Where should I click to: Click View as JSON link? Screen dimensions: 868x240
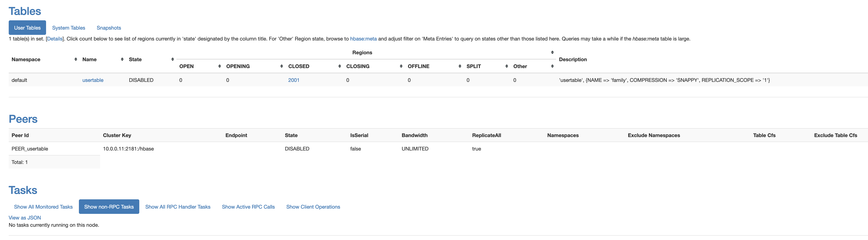[25, 218]
